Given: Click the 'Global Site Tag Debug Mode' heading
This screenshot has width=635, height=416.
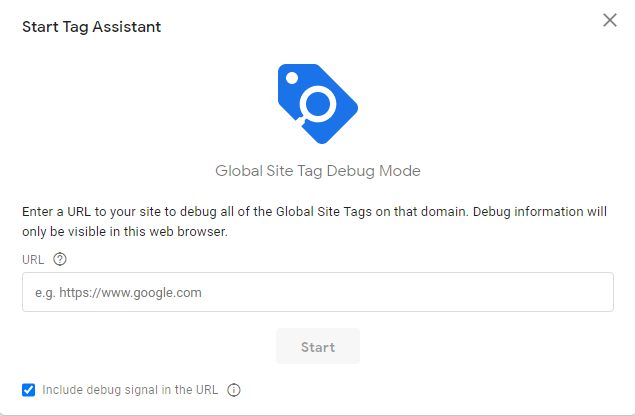Looking at the screenshot, I should click(318, 171).
